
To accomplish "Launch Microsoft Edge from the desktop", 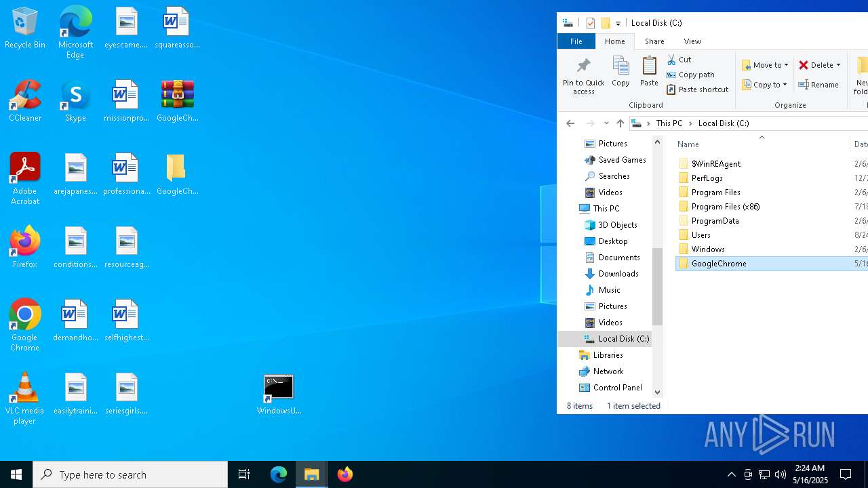I will pos(75,33).
